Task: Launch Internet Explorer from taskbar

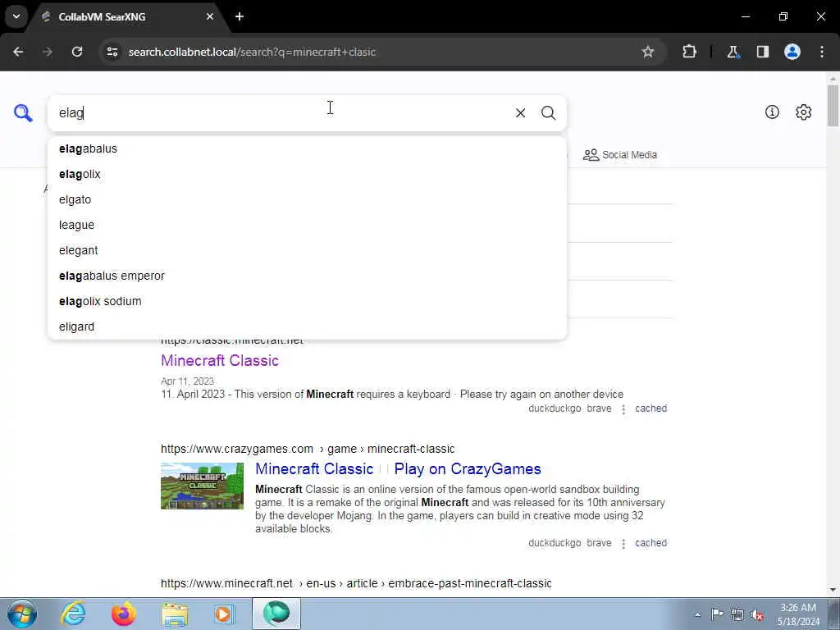Action: [x=73, y=614]
